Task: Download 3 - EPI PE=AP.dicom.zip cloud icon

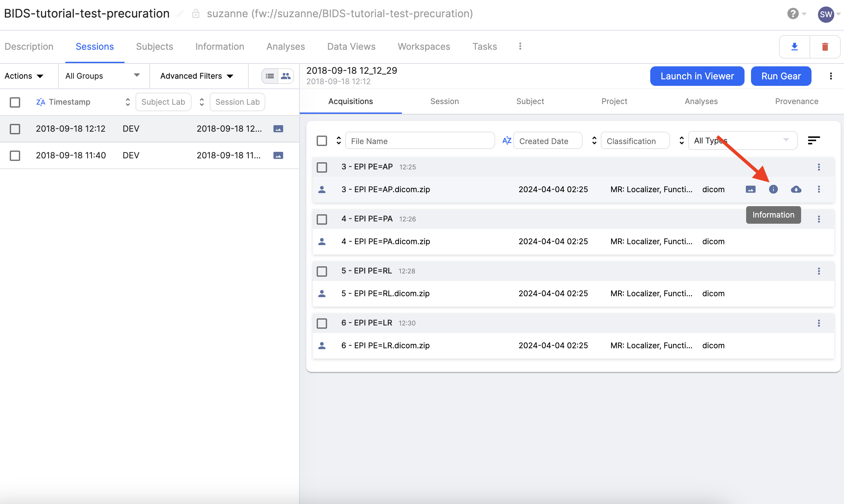Action: [796, 190]
